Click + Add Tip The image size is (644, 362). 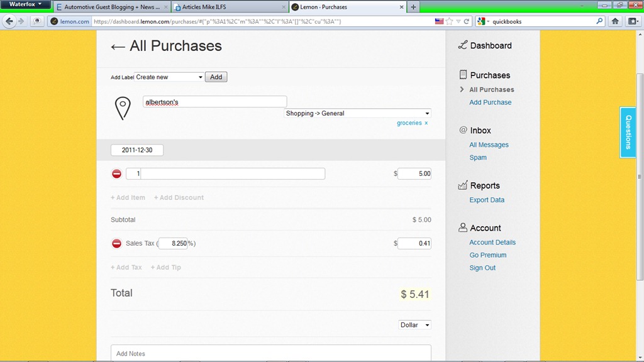[x=165, y=267]
